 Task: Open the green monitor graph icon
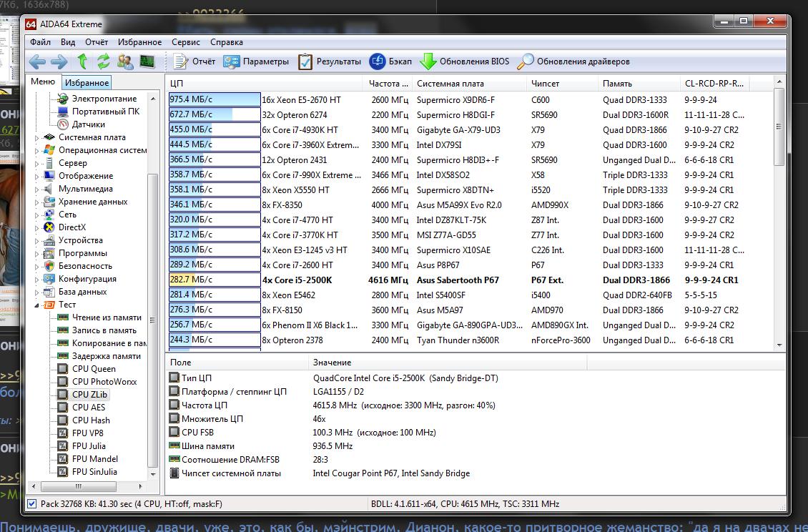[147, 61]
